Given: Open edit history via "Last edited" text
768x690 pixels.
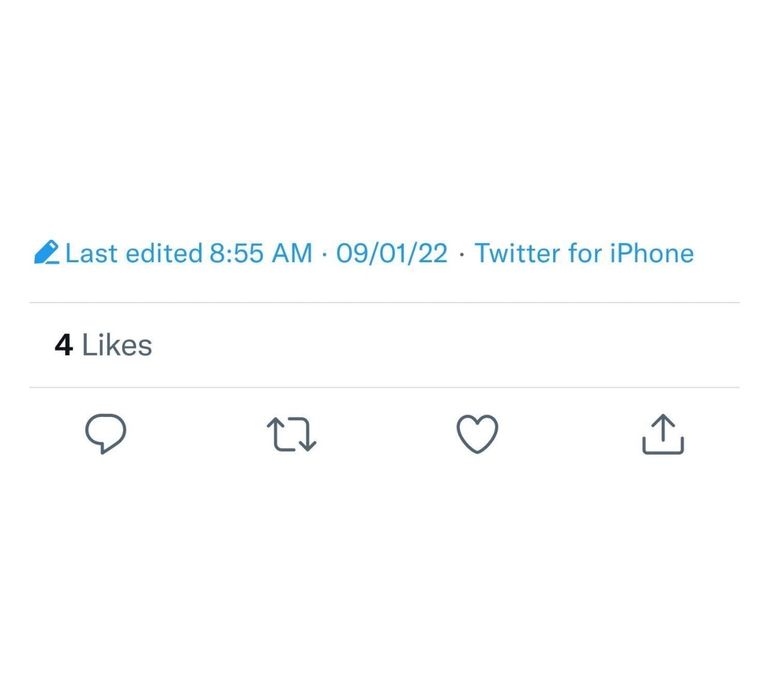Looking at the screenshot, I should click(x=133, y=253).
